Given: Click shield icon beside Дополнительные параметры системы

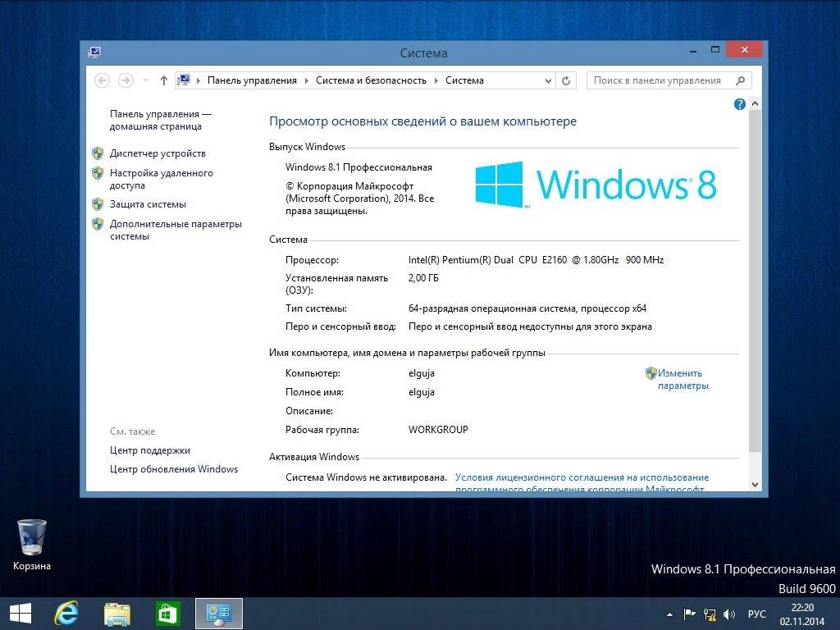Looking at the screenshot, I should [98, 224].
